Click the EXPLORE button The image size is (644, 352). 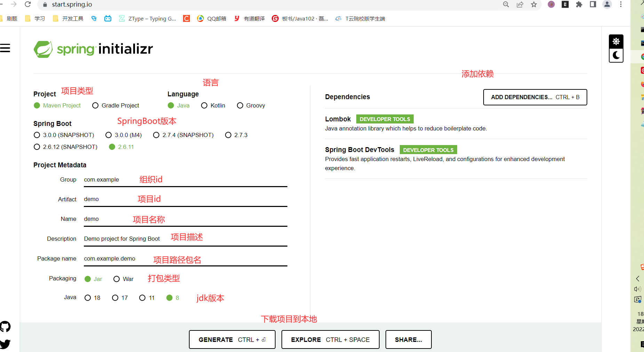pyautogui.click(x=330, y=339)
